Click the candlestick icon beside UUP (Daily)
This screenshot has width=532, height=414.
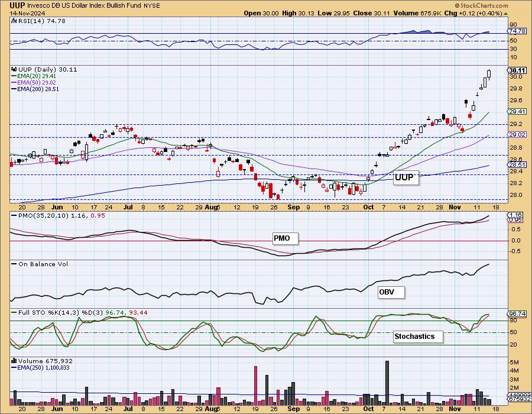tap(14, 69)
